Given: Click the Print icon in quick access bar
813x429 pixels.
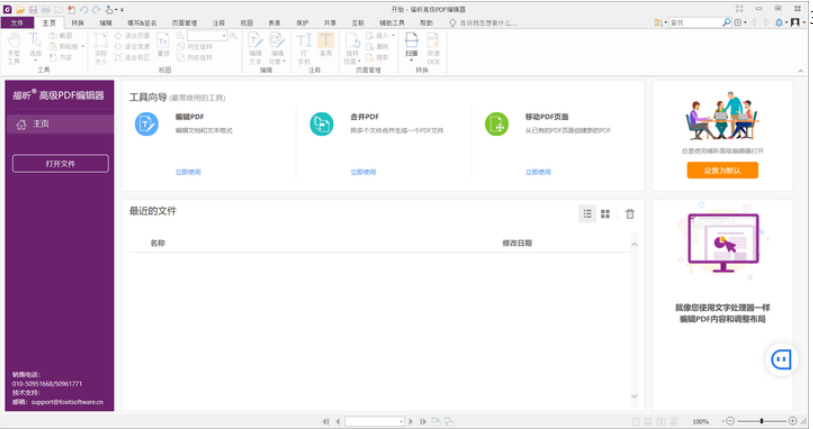Looking at the screenshot, I should point(46,9).
